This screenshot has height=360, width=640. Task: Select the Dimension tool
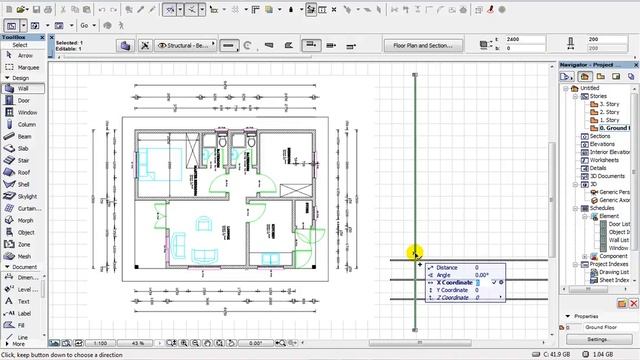click(21, 278)
